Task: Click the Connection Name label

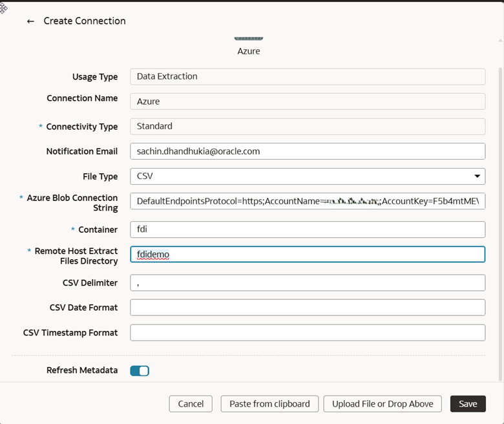Action: coord(82,98)
